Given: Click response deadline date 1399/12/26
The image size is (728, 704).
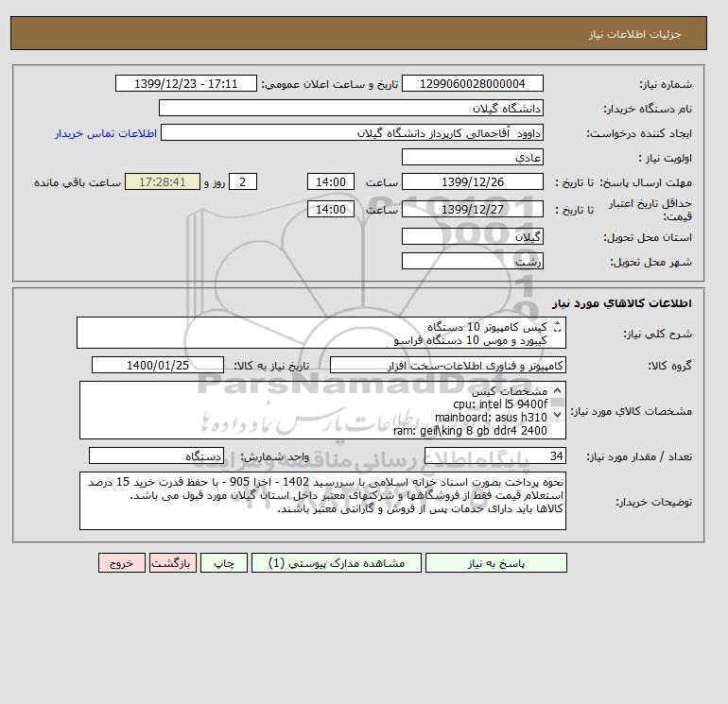Looking at the screenshot, I should click(x=472, y=182).
